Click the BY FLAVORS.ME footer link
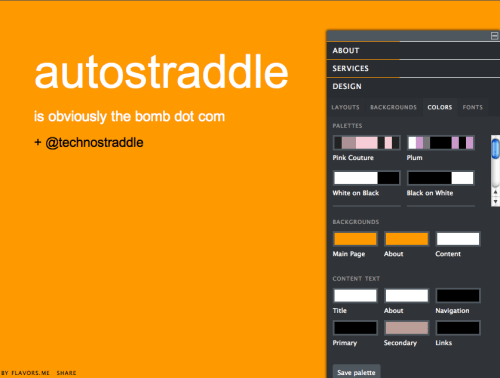 [25, 373]
